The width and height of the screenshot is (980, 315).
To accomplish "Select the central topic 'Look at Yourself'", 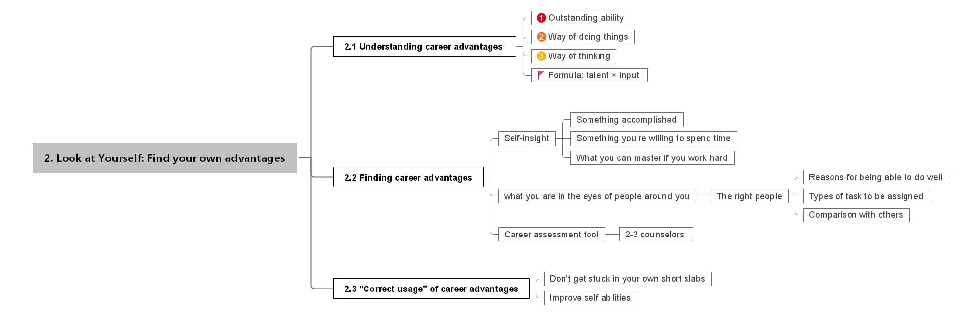I will tap(165, 158).
